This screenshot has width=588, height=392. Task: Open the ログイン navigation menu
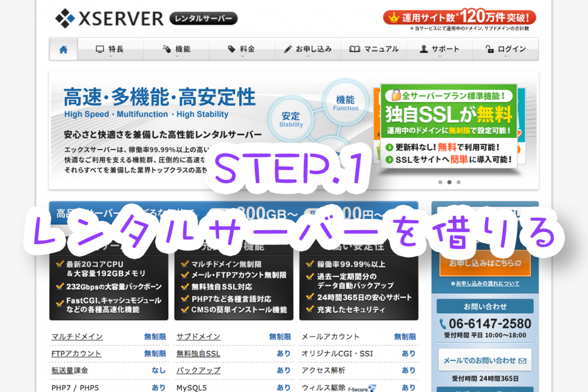[506, 49]
